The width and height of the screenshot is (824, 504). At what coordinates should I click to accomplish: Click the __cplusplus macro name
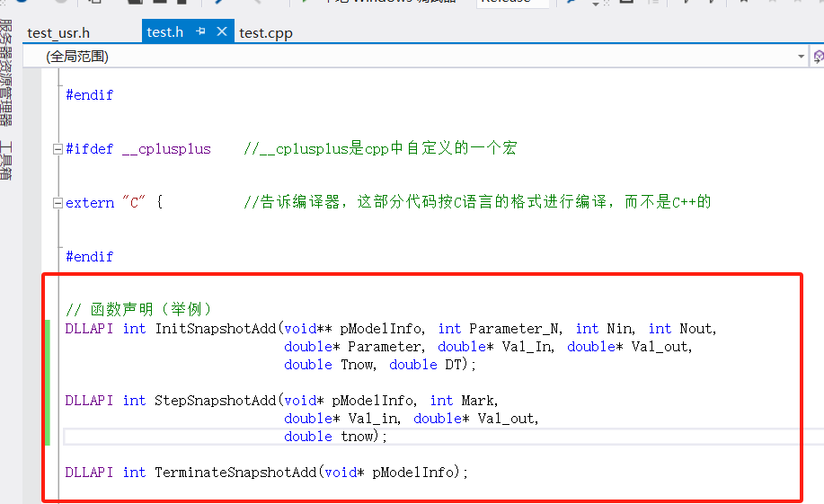click(166, 149)
